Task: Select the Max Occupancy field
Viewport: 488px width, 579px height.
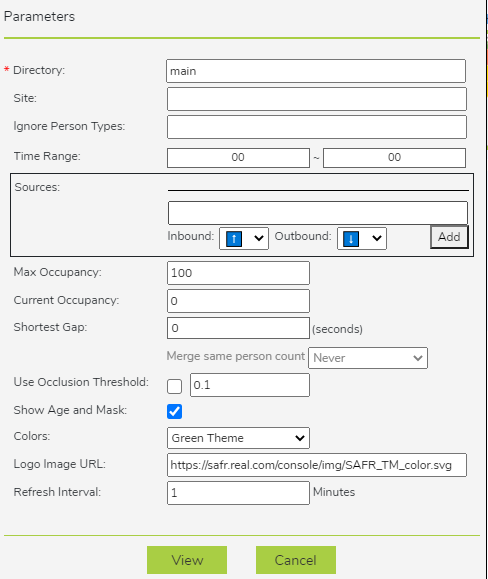Action: (x=238, y=273)
